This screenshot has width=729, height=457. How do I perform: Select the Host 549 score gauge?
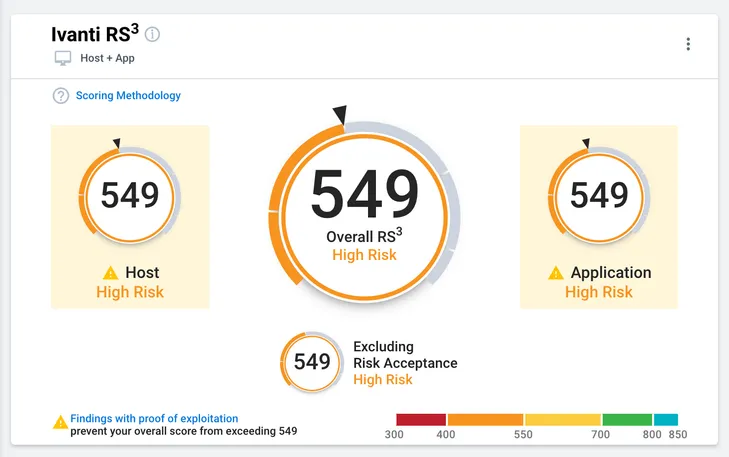click(130, 196)
